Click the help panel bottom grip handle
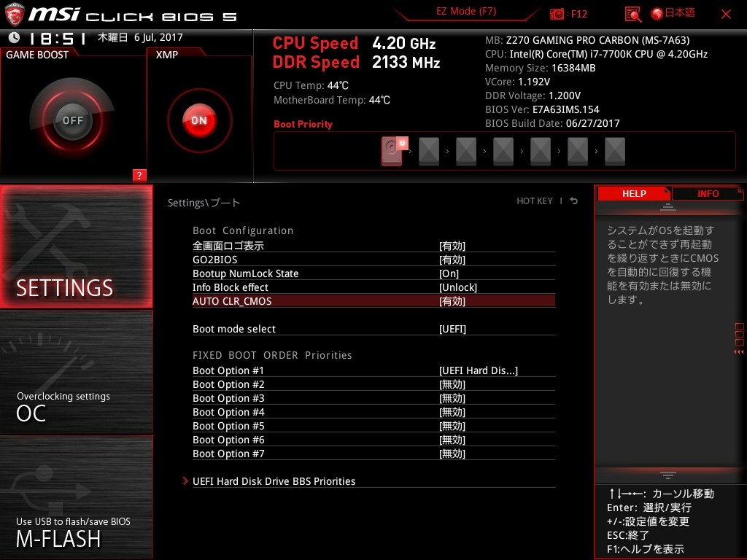 (668, 475)
